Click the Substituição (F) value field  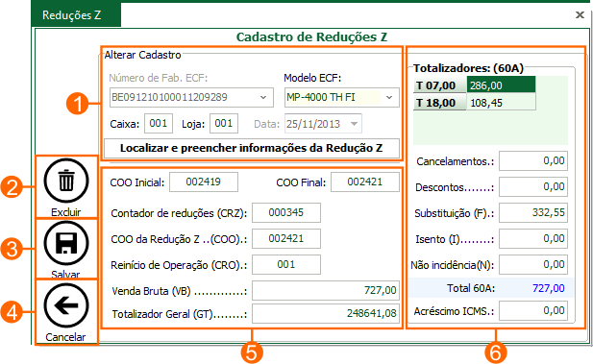(x=533, y=213)
